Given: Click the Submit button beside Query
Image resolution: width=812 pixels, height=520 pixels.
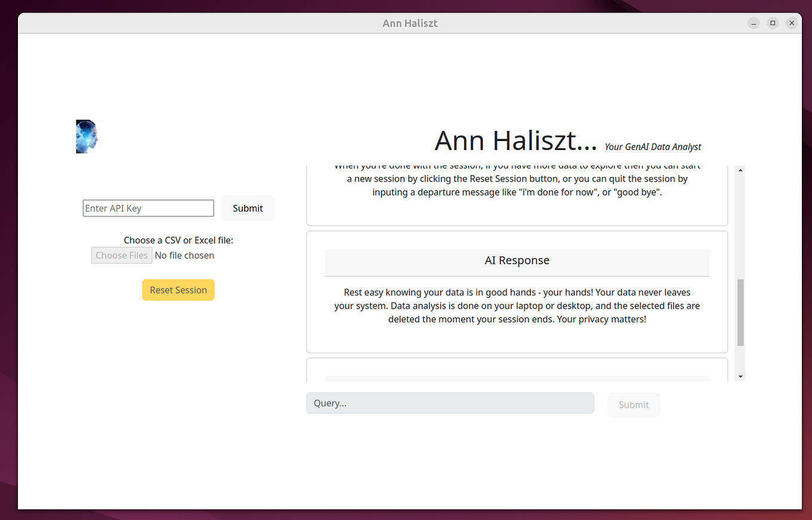Looking at the screenshot, I should pyautogui.click(x=633, y=405).
